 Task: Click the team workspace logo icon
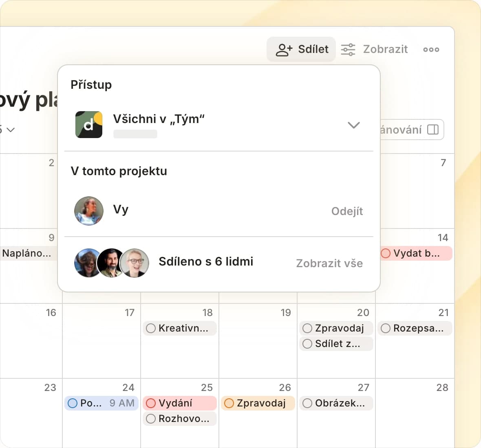pos(89,125)
